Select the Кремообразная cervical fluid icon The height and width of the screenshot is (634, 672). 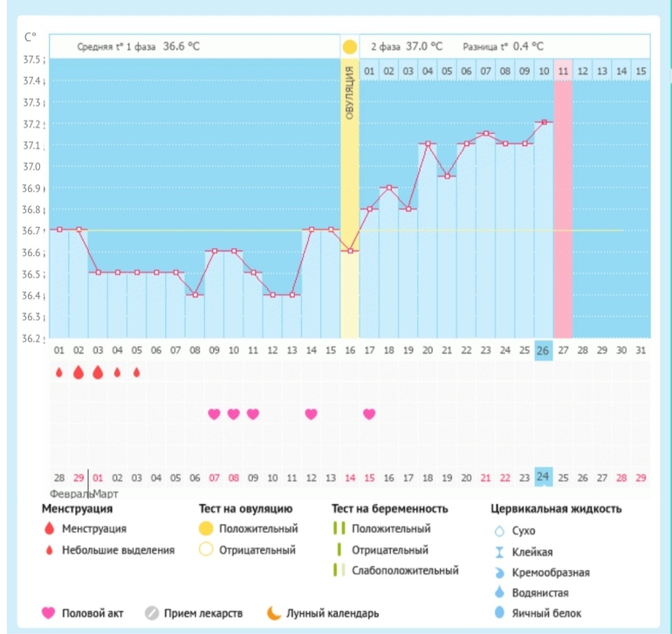tap(499, 573)
